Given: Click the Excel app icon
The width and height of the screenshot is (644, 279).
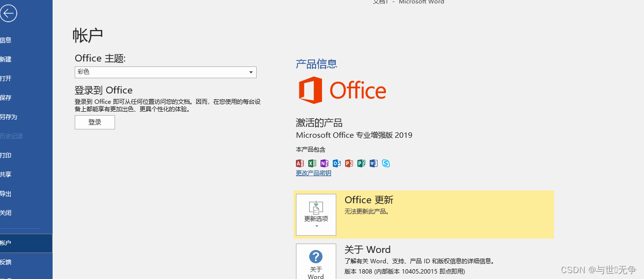Looking at the screenshot, I should (312, 163).
